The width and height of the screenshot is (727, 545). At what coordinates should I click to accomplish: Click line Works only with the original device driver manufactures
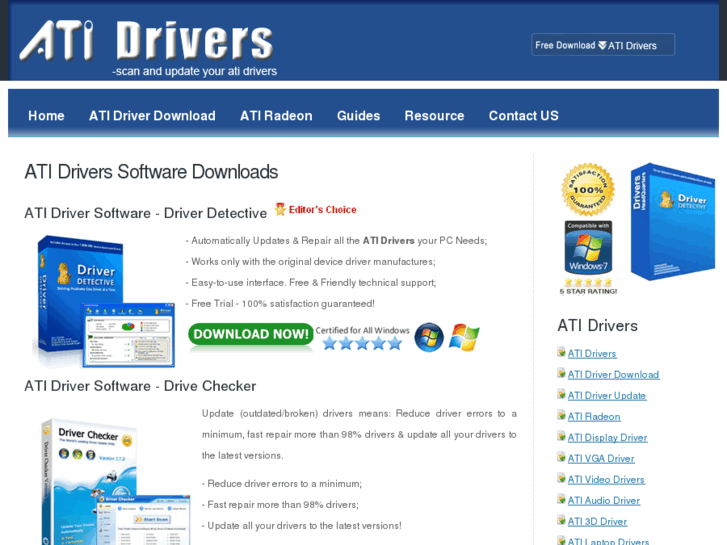coord(310,262)
